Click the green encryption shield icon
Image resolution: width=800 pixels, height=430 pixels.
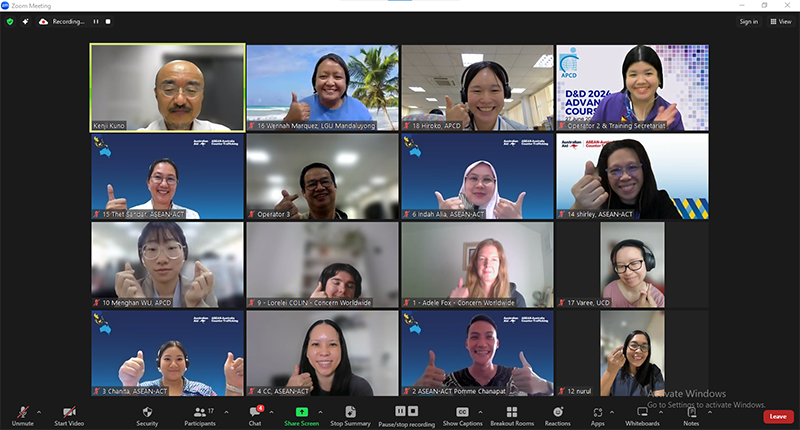pyautogui.click(x=10, y=21)
